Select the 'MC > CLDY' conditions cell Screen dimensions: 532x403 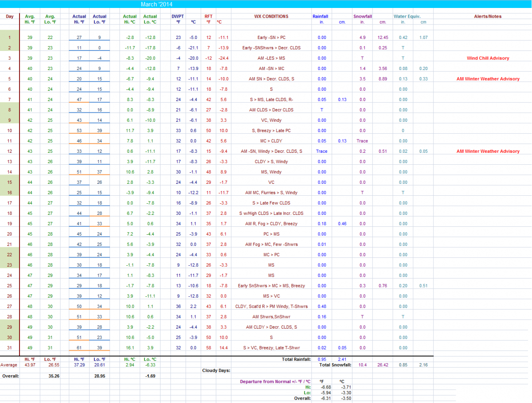[271, 141]
